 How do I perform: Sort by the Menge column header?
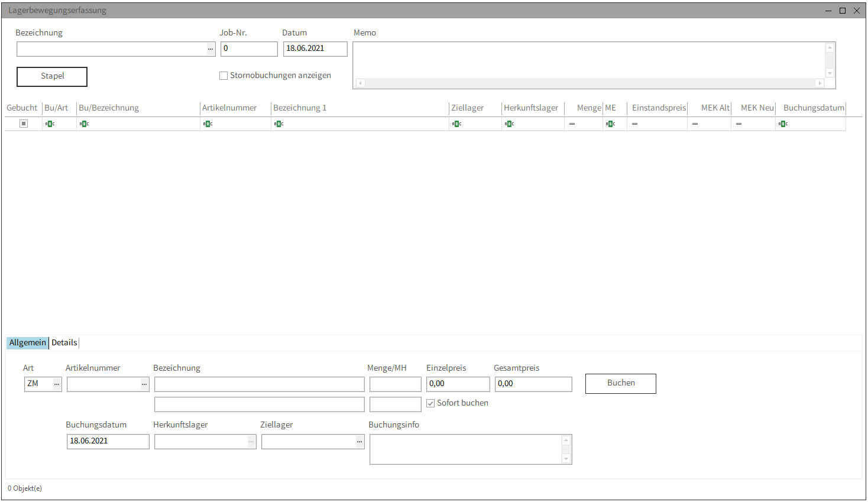pyautogui.click(x=584, y=108)
